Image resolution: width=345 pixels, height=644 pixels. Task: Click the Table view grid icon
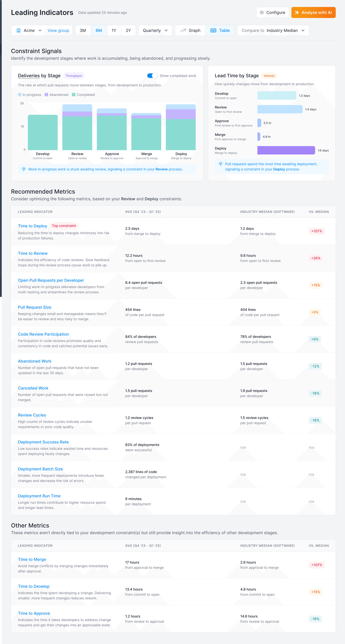[x=213, y=31]
